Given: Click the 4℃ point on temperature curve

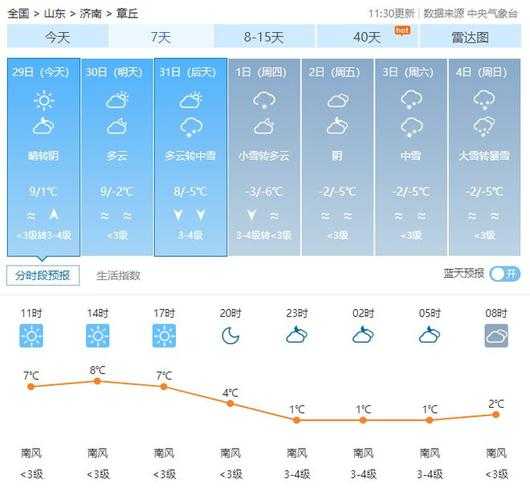Looking at the screenshot, I should [x=231, y=403].
